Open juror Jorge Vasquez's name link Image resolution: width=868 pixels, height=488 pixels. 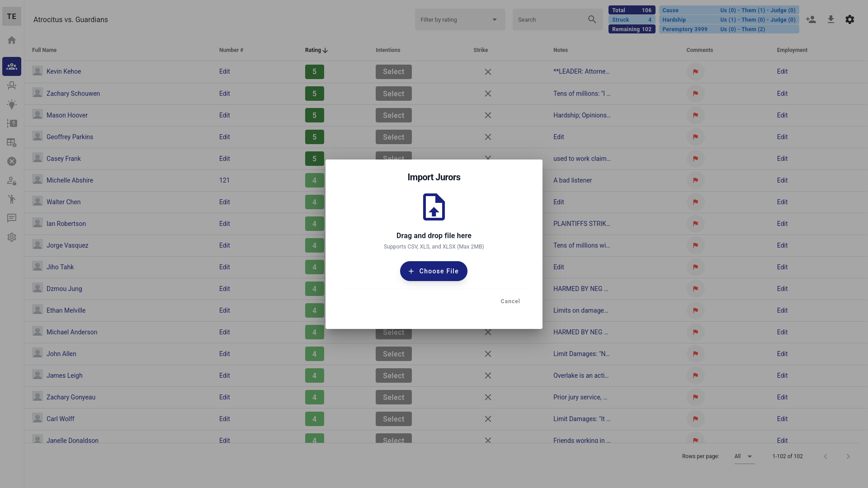pyautogui.click(x=67, y=245)
